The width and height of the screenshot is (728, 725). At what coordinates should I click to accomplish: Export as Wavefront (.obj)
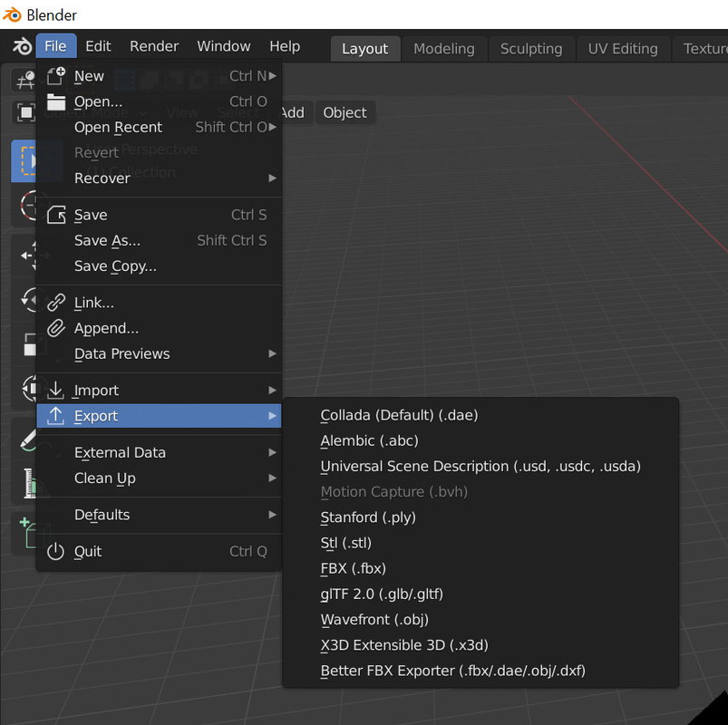pos(480,619)
